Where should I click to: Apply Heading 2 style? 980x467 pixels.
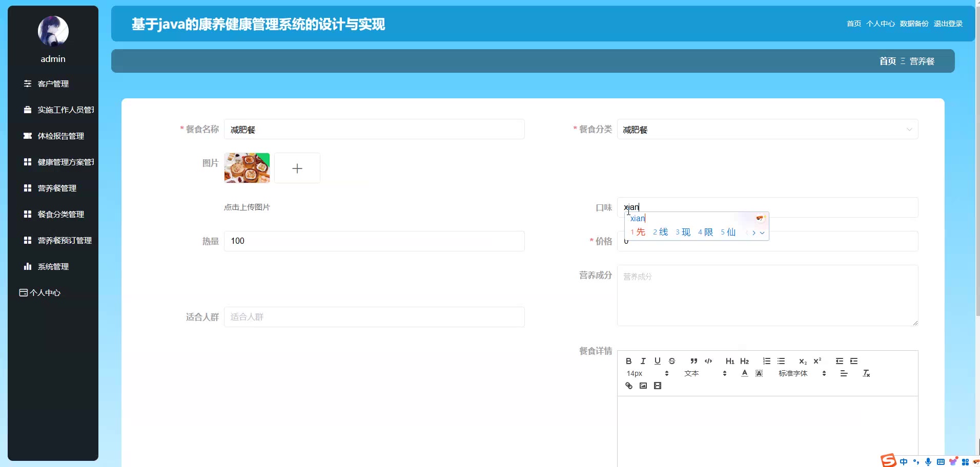(745, 361)
